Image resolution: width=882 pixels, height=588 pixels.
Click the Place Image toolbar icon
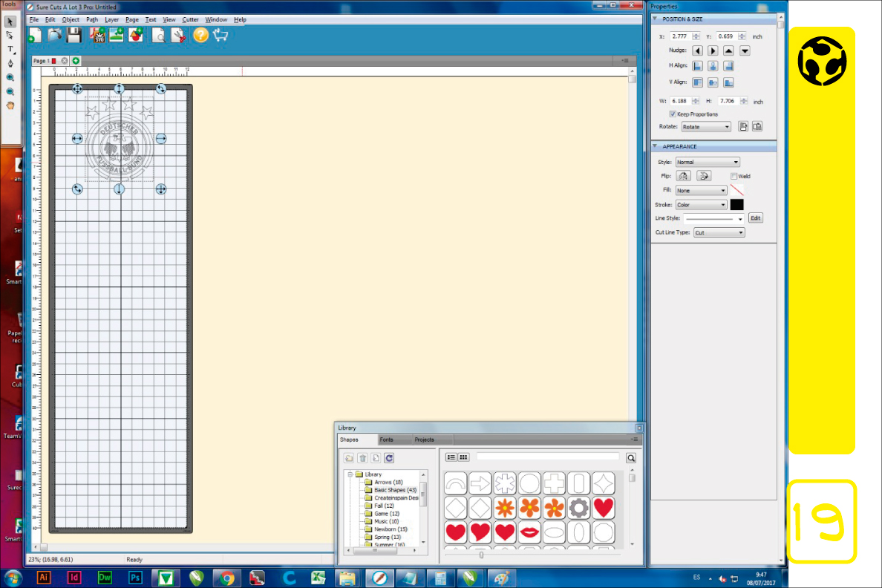tap(117, 36)
